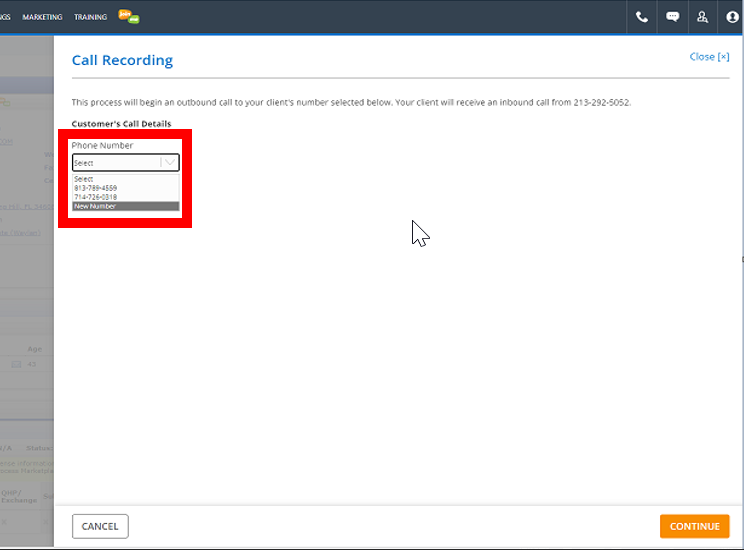
Task: Click the yellow-green speech bubbles icon
Action: (128, 16)
